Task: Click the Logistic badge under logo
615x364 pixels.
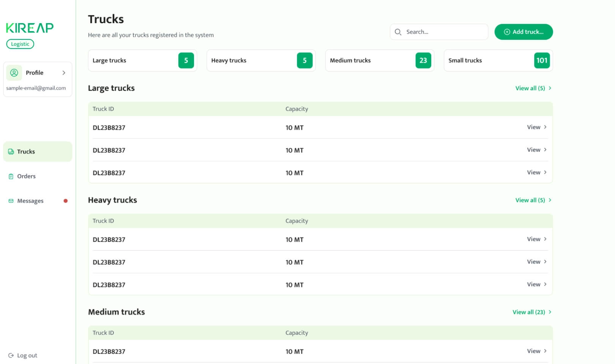Action: (20, 44)
